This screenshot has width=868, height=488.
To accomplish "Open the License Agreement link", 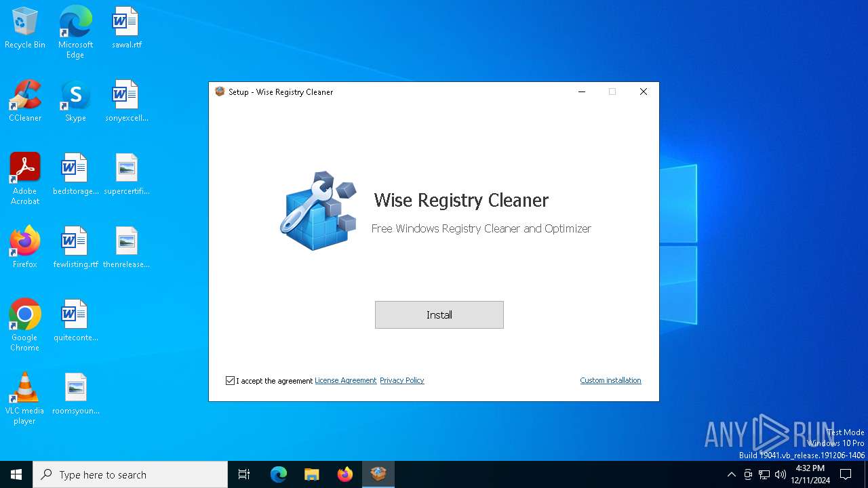I will coord(345,380).
